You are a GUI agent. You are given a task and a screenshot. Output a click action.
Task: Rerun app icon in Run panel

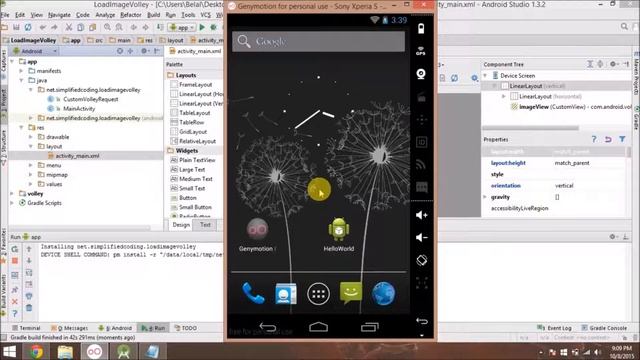[x=15, y=249]
